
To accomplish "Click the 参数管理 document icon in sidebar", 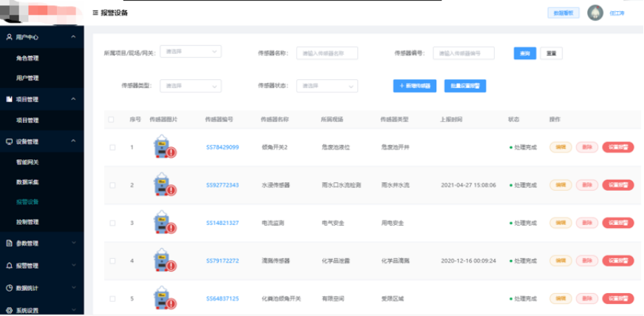I will pyautogui.click(x=9, y=243).
